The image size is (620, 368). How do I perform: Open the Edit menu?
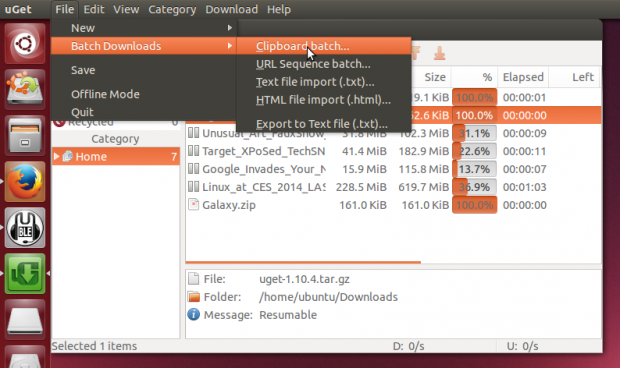click(94, 9)
